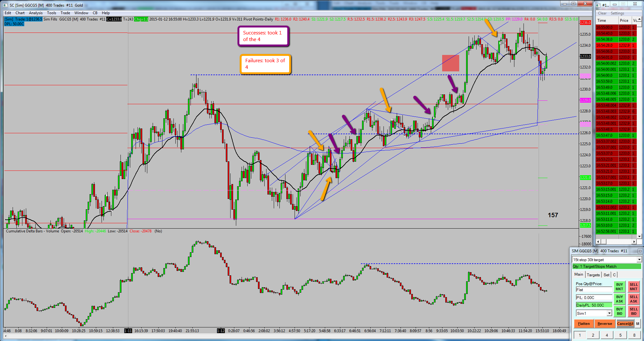Screen dimensions: 644x341
Task: Close the SIM GGCG5 trade window
Action: (x=640, y=251)
